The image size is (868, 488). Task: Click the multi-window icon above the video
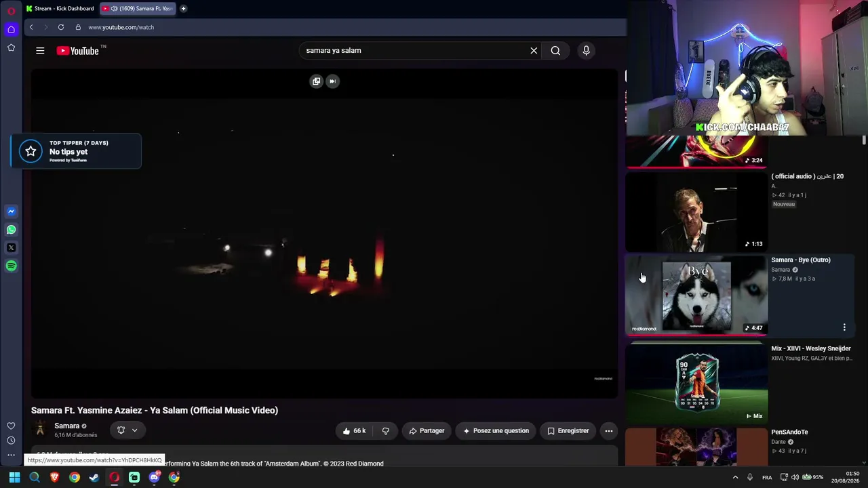tap(316, 81)
